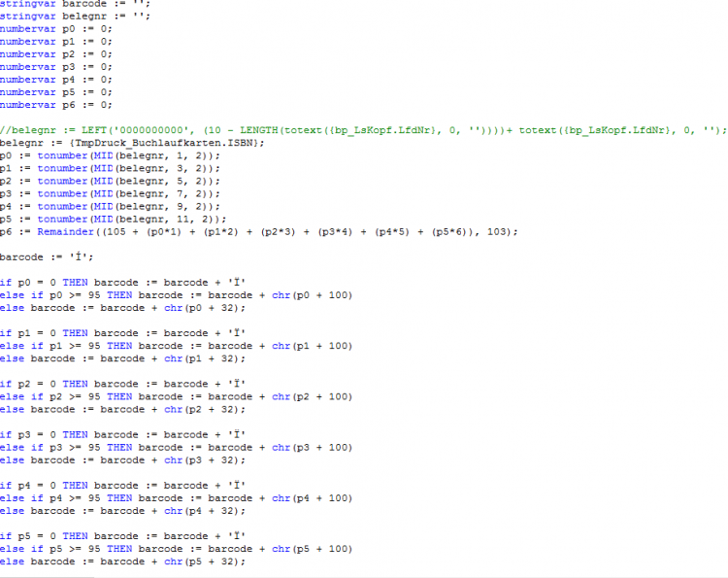Select the else line with 'chr(p1 + 32)'
The width and height of the screenshot is (728, 578).
point(122,358)
